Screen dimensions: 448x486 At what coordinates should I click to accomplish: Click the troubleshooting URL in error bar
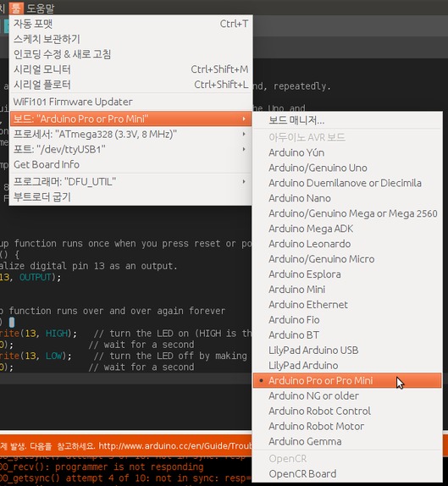175,445
